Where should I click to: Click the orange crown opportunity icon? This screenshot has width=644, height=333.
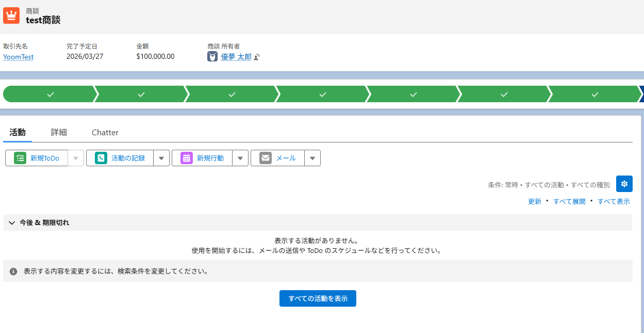pyautogui.click(x=11, y=15)
